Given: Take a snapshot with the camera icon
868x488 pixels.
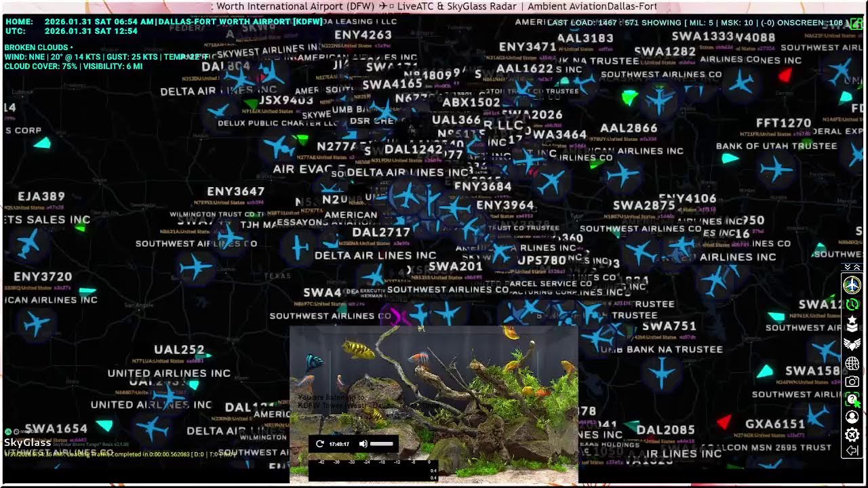Looking at the screenshot, I should 852,382.
